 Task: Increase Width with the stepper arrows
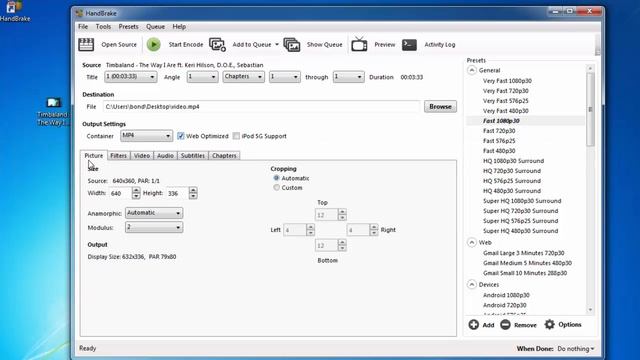[x=136, y=190]
